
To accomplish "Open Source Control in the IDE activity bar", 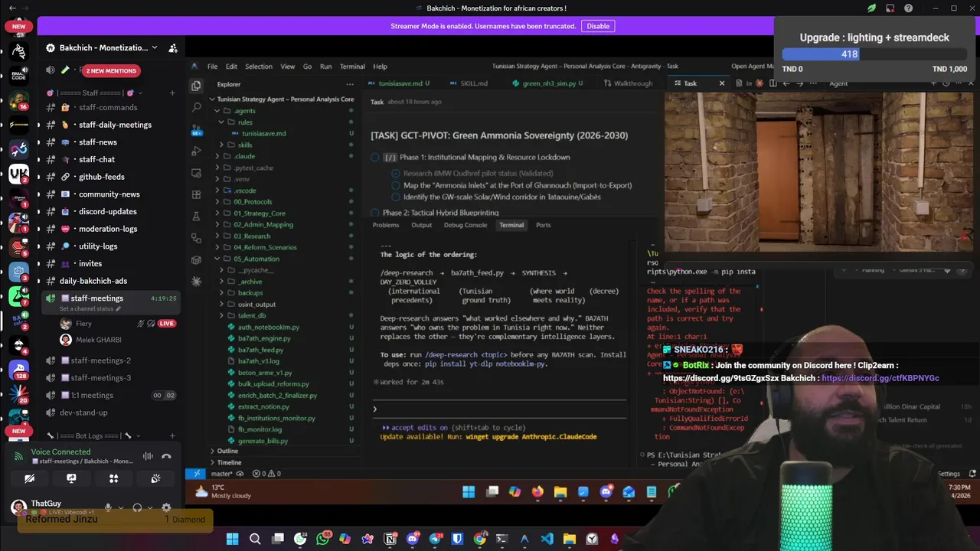I will pyautogui.click(x=196, y=129).
